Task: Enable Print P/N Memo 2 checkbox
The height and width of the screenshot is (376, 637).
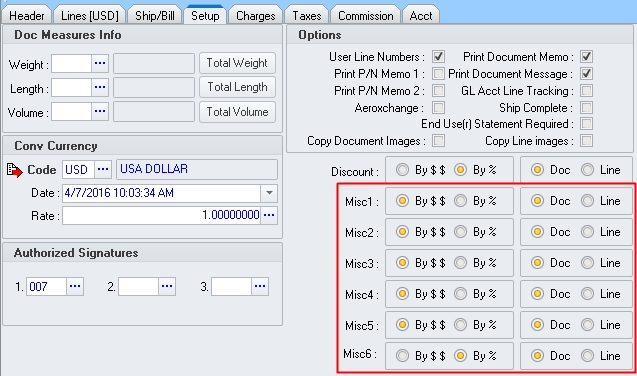Action: click(438, 90)
